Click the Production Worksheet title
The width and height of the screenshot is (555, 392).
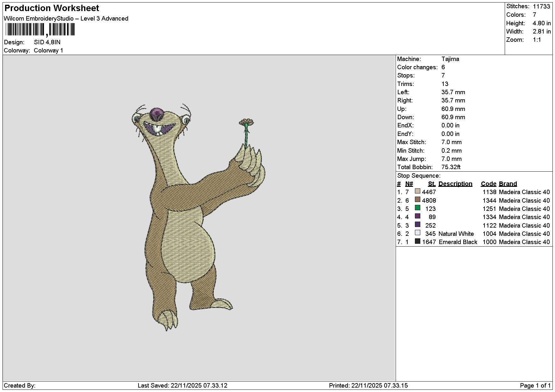pyautogui.click(x=52, y=8)
